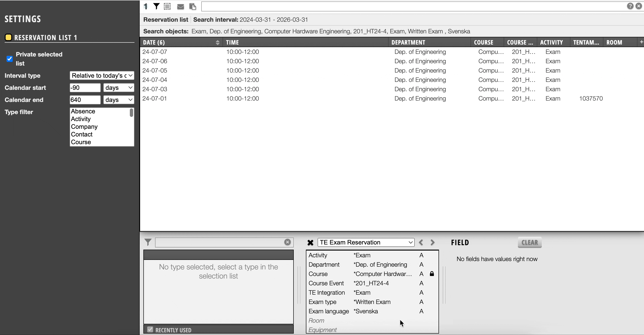Image resolution: width=644 pixels, height=335 pixels.
Task: Click the tentamen value 1037570
Action: [x=591, y=98]
